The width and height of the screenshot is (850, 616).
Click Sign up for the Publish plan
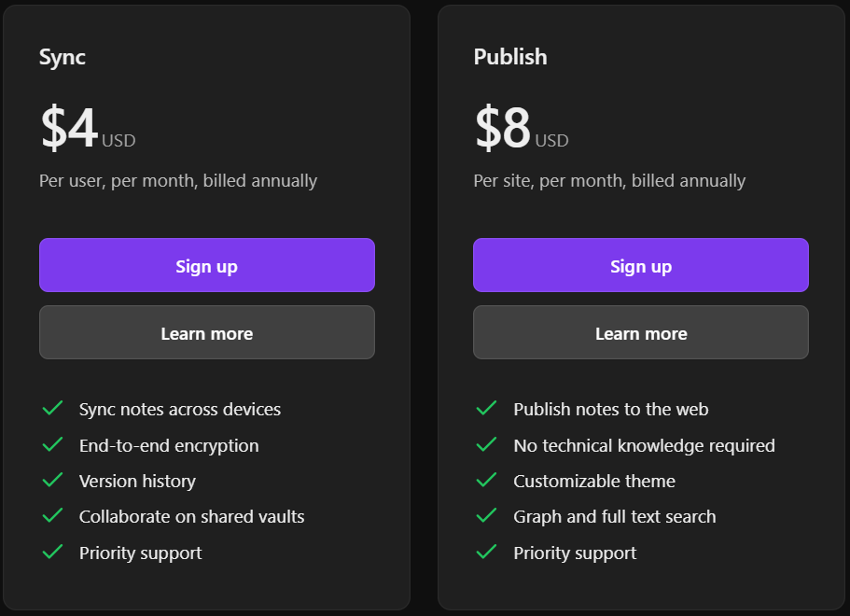pos(640,265)
